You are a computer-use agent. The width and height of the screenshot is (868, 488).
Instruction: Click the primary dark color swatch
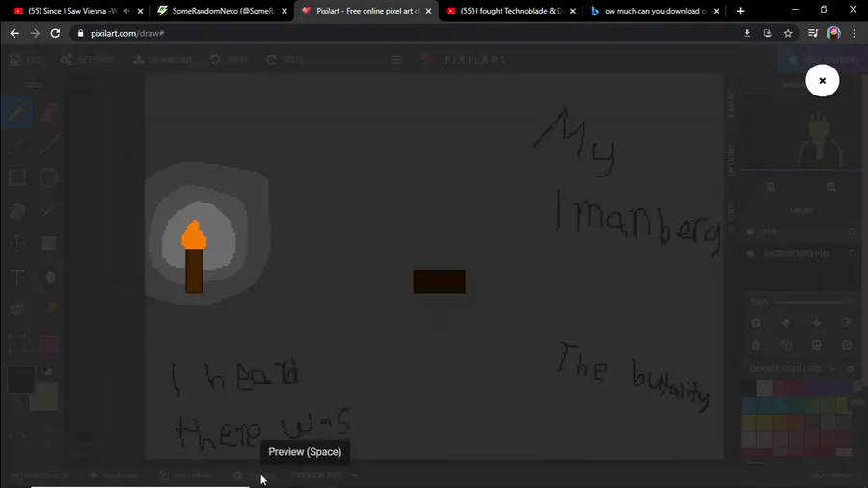tap(20, 380)
